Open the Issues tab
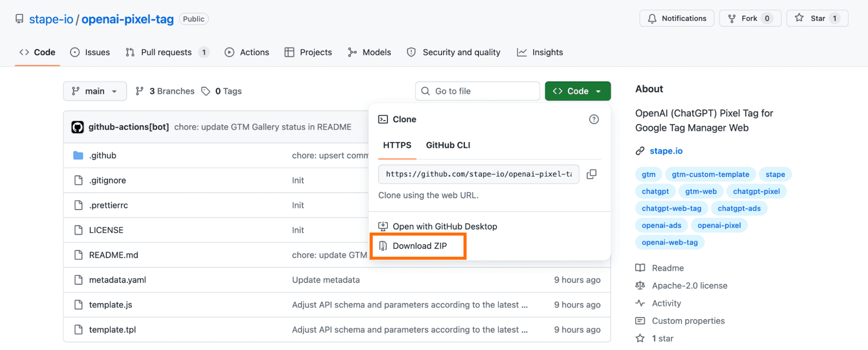 coord(90,52)
